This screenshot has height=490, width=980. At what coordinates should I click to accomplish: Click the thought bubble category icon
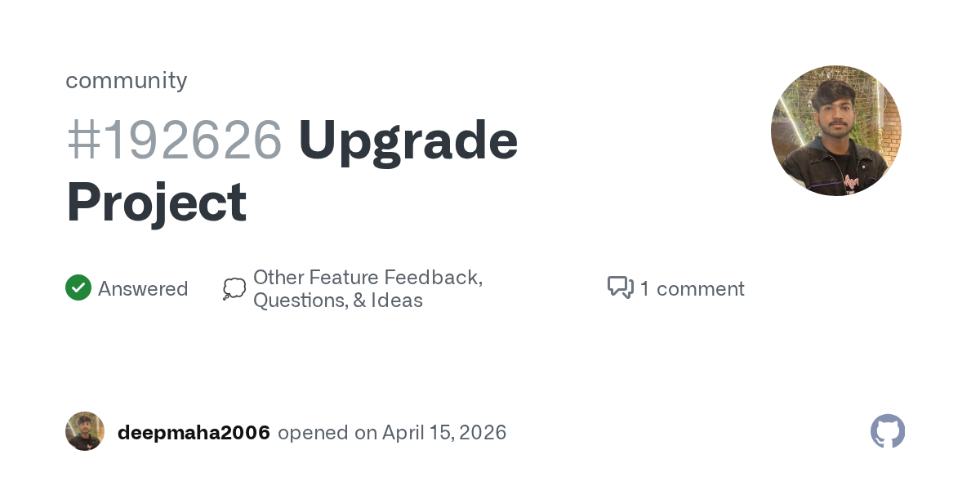tap(234, 289)
